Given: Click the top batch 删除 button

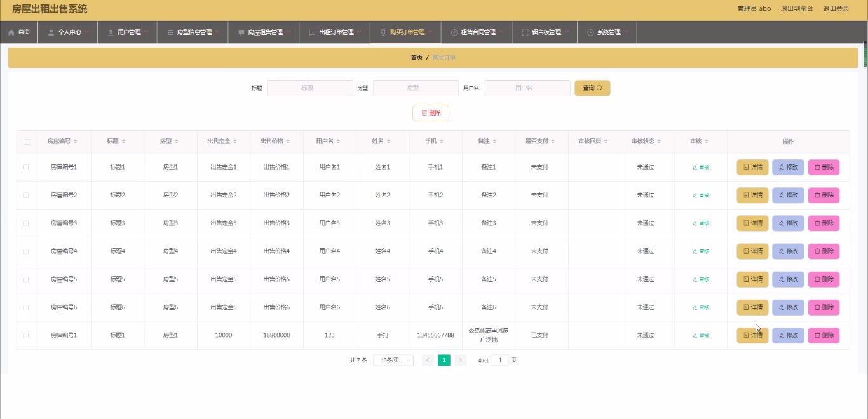Looking at the screenshot, I should (x=431, y=113).
